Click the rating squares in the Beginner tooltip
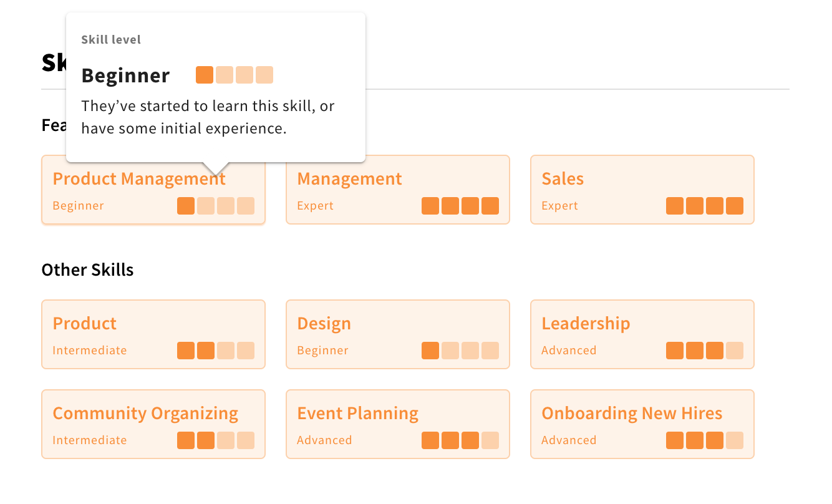Image resolution: width=832 pixels, height=504 pixels. (x=235, y=74)
